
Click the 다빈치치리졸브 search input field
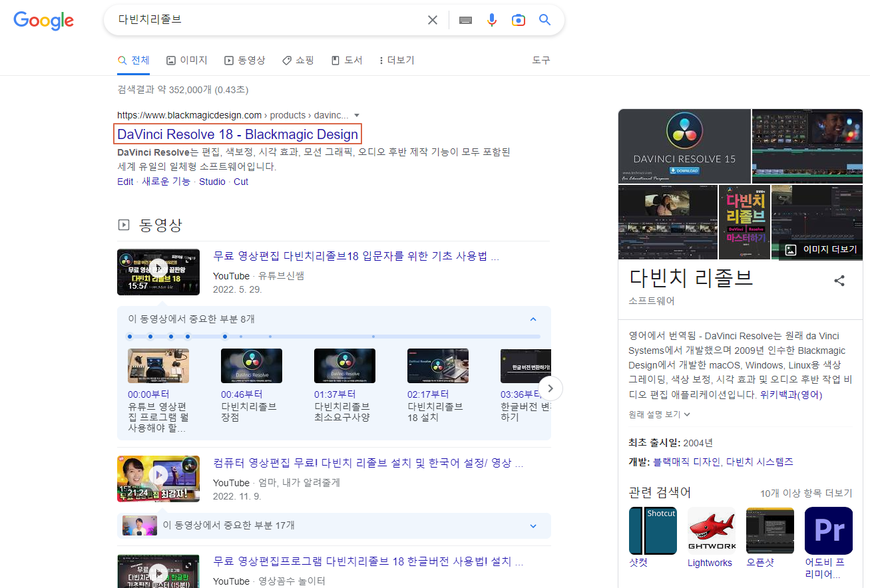pyautogui.click(x=266, y=20)
